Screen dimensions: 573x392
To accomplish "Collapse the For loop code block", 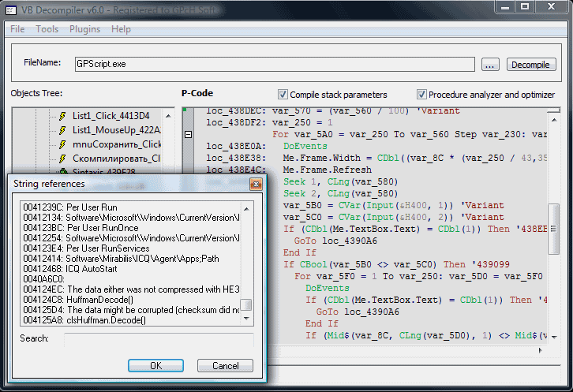I will click(188, 134).
